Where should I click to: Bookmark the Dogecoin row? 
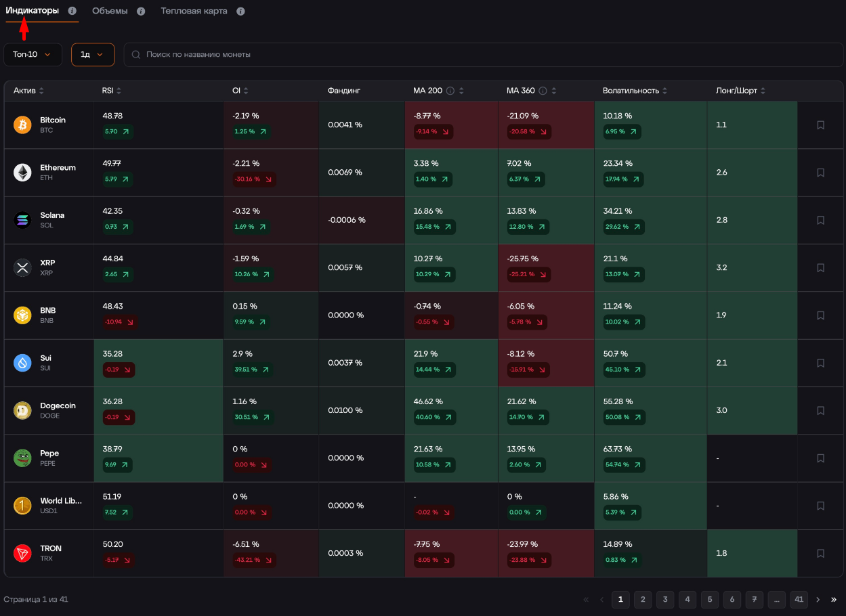[x=821, y=411]
